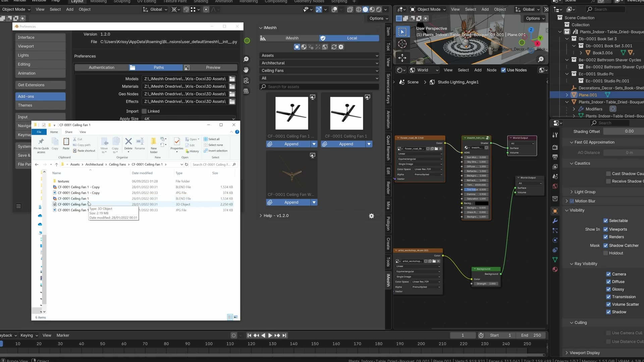Image resolution: width=644 pixels, height=362 pixels.
Task: Open the Assets category dropdown
Action: click(x=319, y=56)
